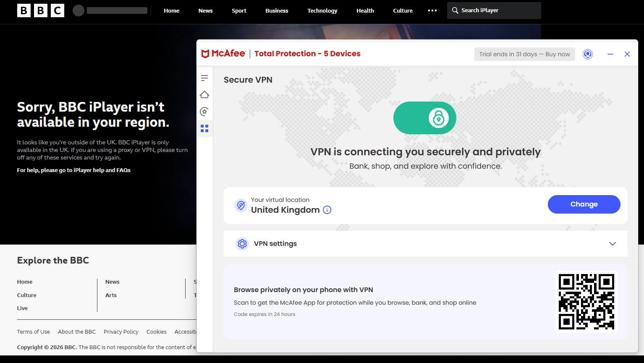The height and width of the screenshot is (363, 644).
Task: Click the Secure VPN heading text
Action: click(248, 80)
